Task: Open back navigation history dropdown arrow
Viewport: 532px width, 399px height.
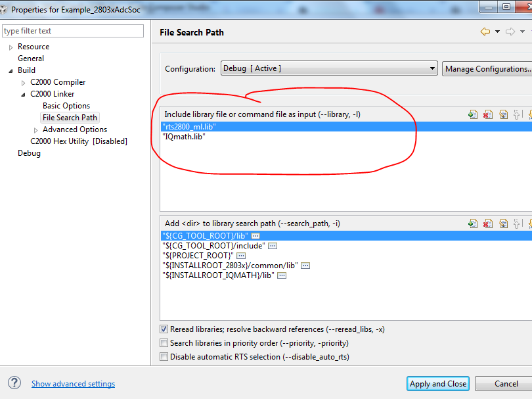Action: (497, 32)
